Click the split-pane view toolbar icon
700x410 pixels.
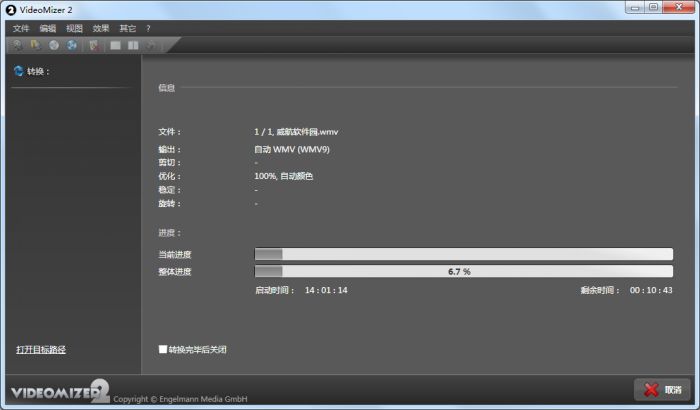[x=132, y=45]
